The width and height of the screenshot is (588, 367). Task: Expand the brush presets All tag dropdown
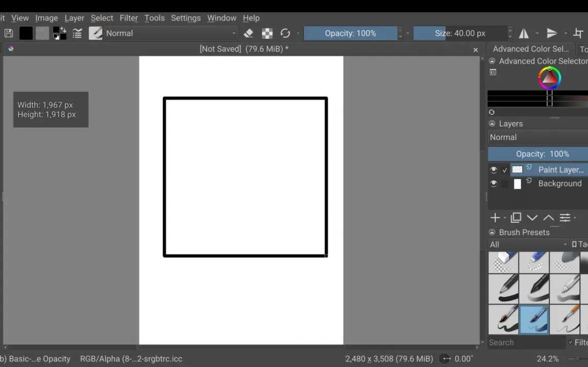[x=528, y=244]
